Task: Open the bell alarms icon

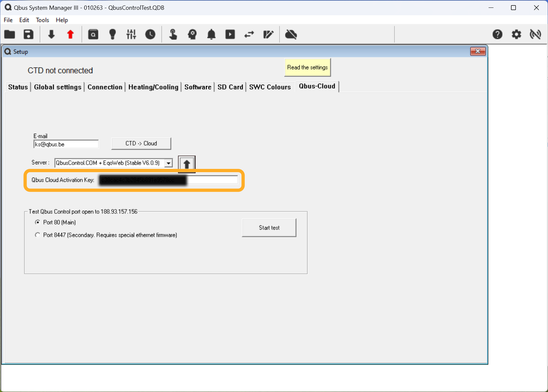Action: click(211, 34)
